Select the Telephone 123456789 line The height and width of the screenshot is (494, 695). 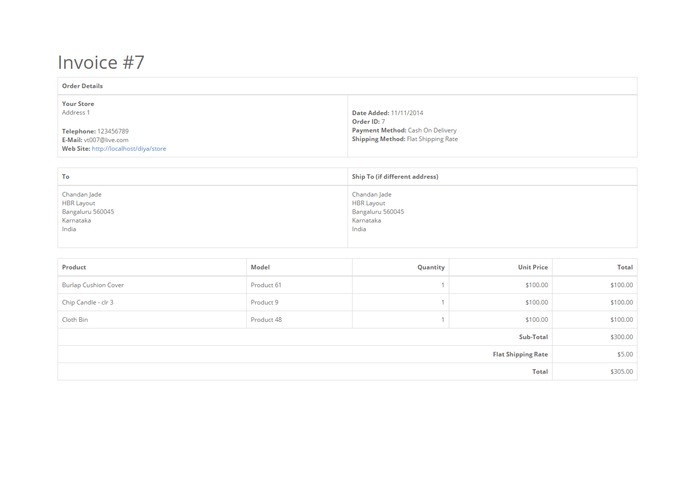(95, 131)
